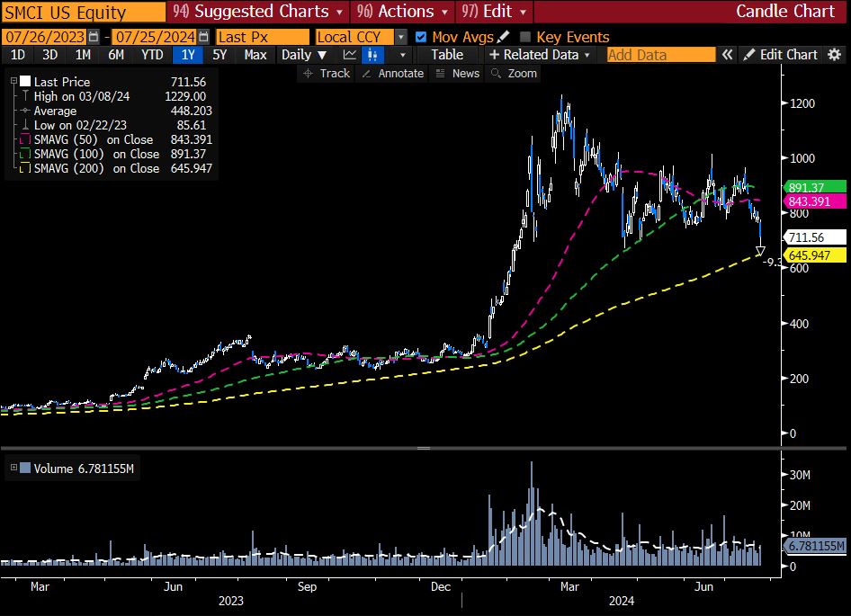Click the Edit Chart button
Image resolution: width=851 pixels, height=616 pixels.
pos(781,55)
